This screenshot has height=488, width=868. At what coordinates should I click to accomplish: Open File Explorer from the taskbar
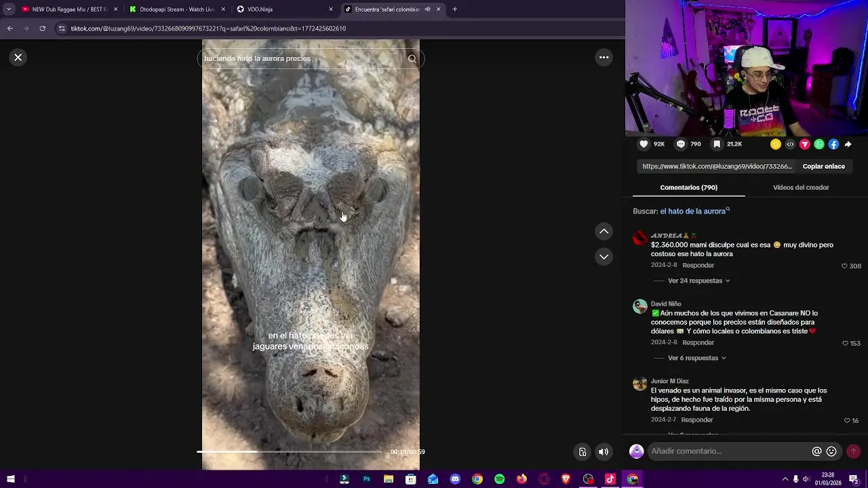click(x=389, y=479)
